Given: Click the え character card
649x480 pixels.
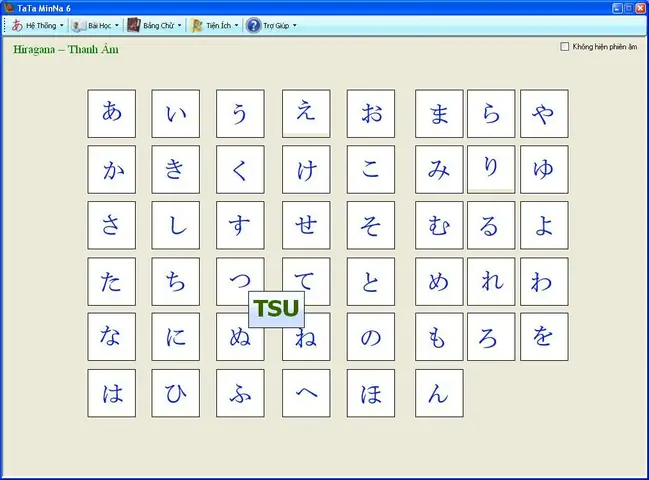Looking at the screenshot, I should [x=306, y=114].
